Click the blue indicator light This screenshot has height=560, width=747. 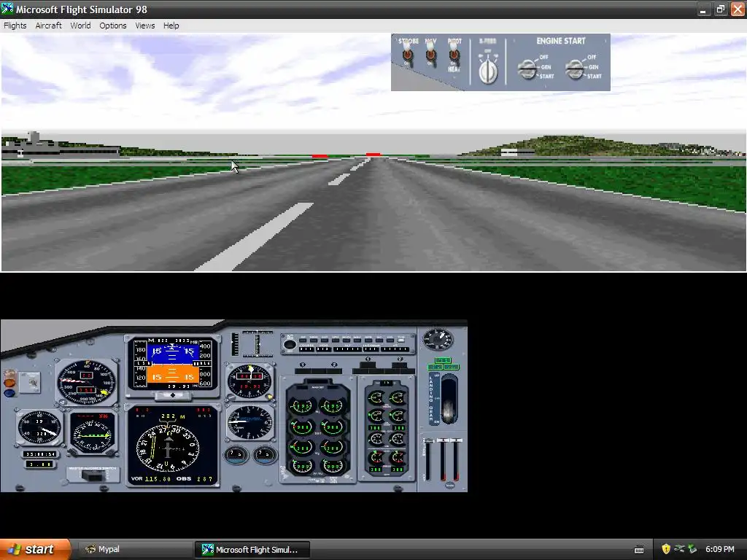(9, 393)
